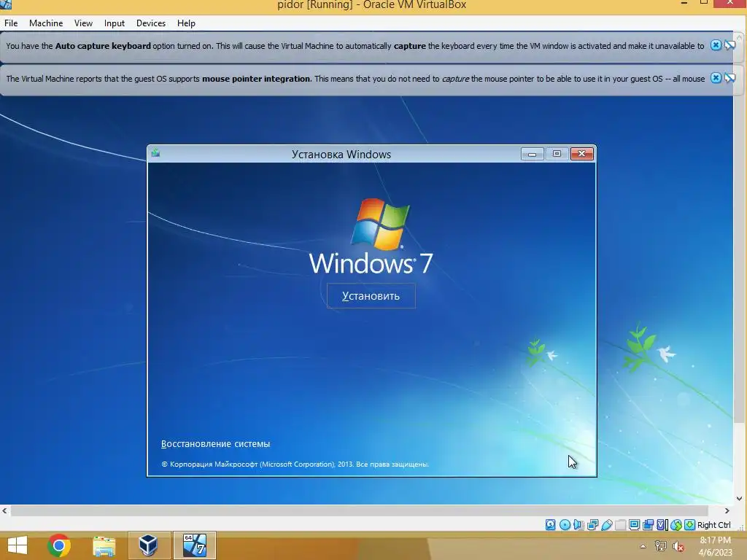Dismiss the Auto capture keyboard notification
This screenshot has width=747, height=560.
[716, 45]
